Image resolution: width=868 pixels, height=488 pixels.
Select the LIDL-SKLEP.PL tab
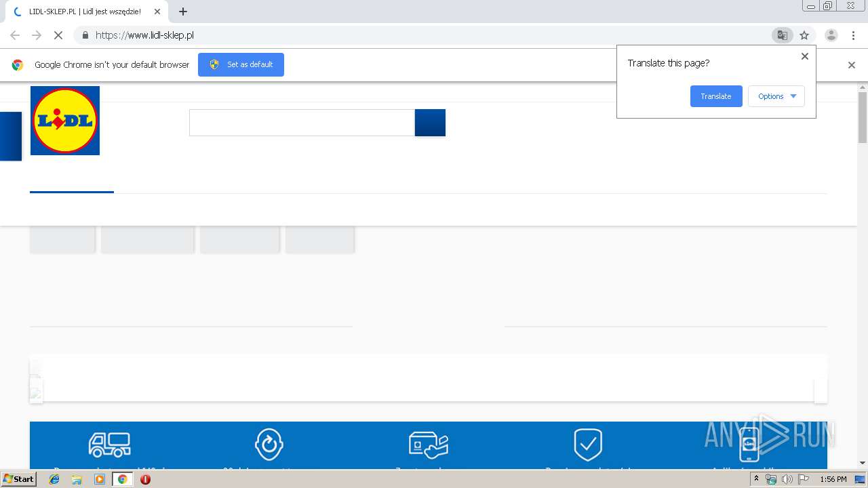click(x=85, y=12)
